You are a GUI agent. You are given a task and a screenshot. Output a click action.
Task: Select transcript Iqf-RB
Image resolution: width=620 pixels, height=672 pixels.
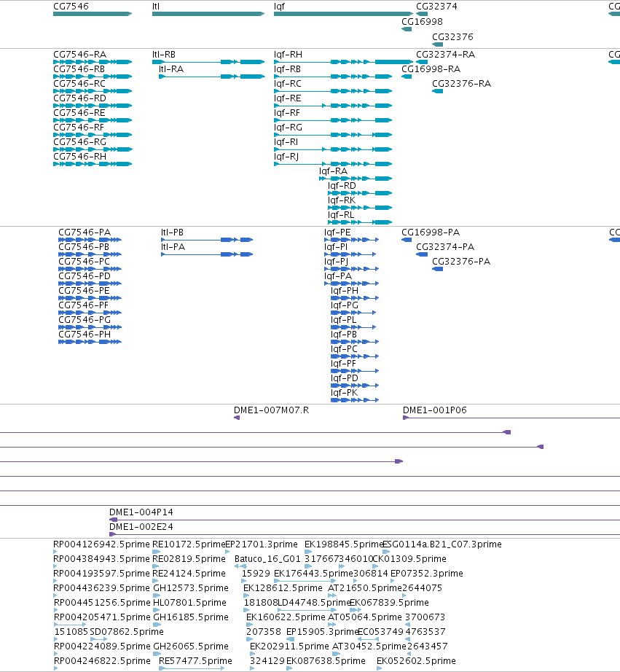333,77
